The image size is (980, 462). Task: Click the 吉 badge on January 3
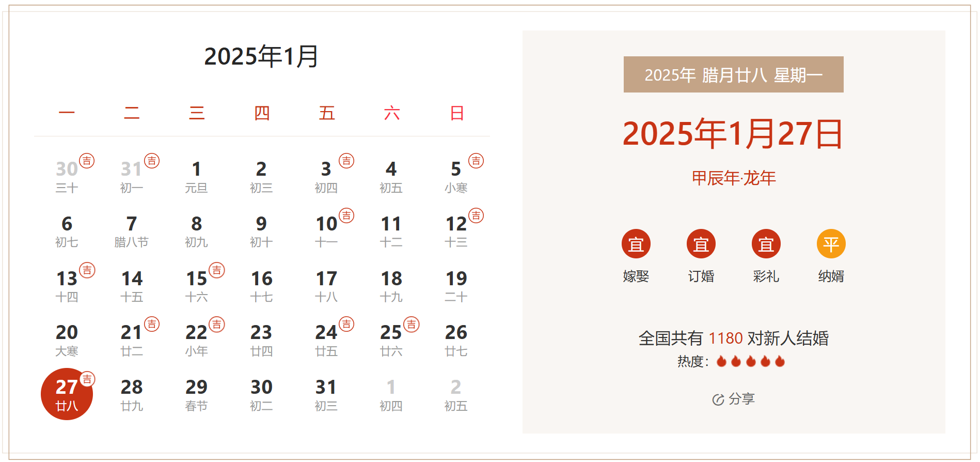point(346,161)
